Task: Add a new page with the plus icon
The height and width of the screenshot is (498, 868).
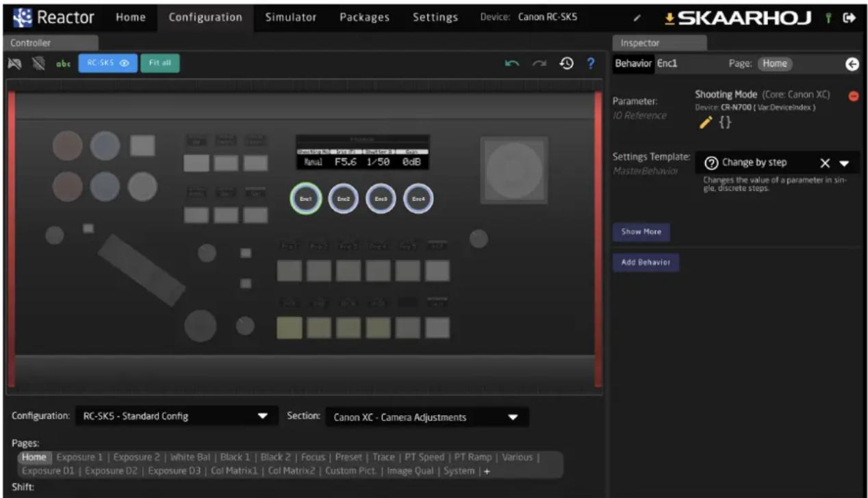Action: 487,471
